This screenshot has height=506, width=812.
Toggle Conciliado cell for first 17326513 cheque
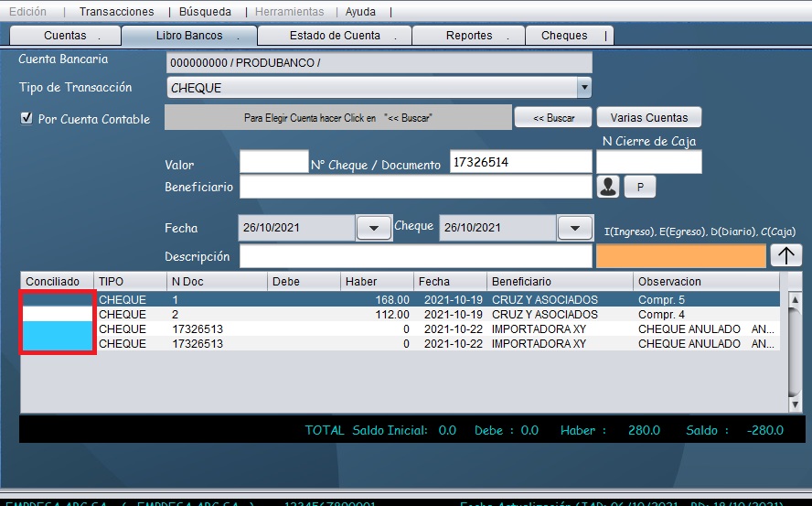[59, 328]
